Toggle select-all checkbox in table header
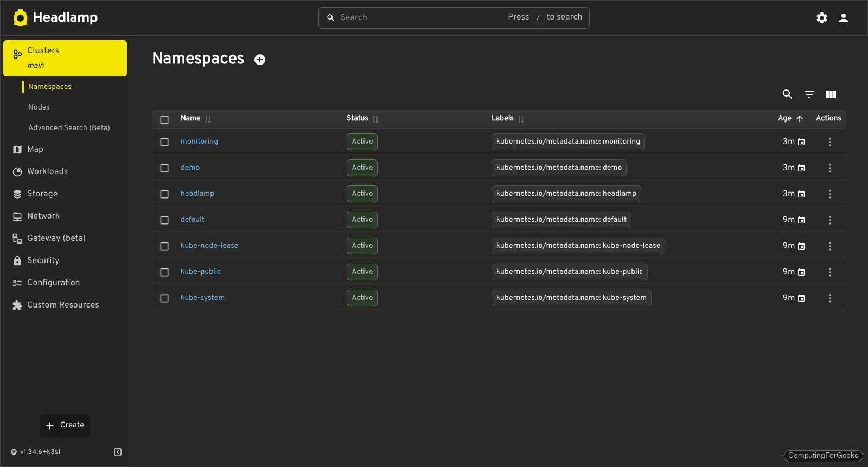The image size is (868, 467). (x=164, y=120)
